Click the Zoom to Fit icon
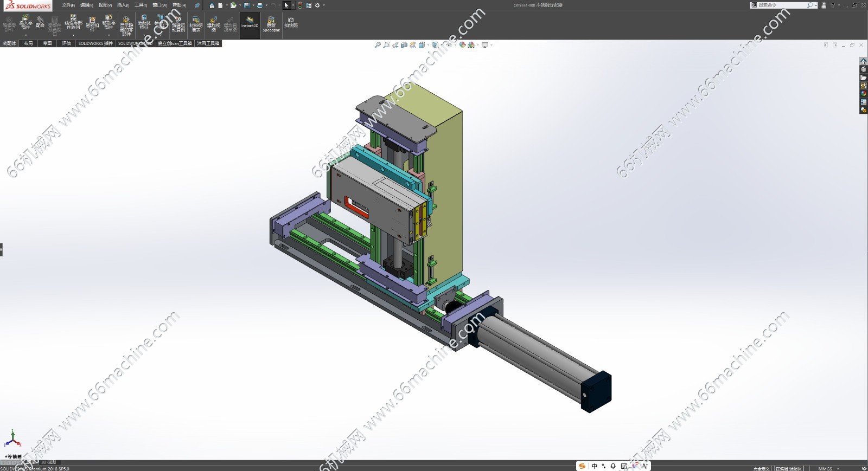Image resolution: width=868 pixels, height=471 pixels. pyautogui.click(x=378, y=45)
